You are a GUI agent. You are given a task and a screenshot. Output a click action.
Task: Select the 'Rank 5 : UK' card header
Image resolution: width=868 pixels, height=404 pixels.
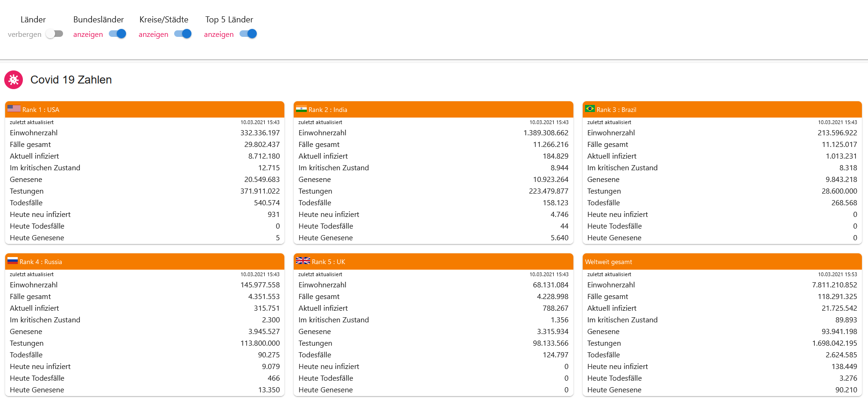pos(433,262)
